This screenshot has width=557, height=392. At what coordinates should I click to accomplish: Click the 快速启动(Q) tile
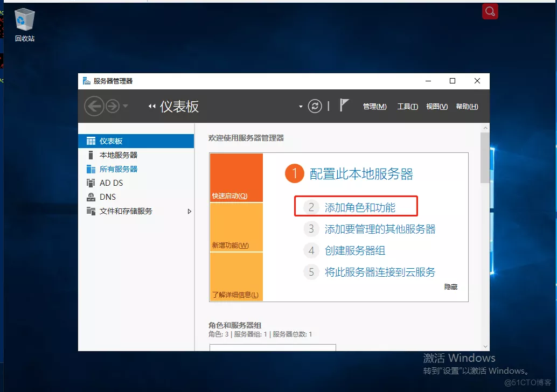[236, 178]
